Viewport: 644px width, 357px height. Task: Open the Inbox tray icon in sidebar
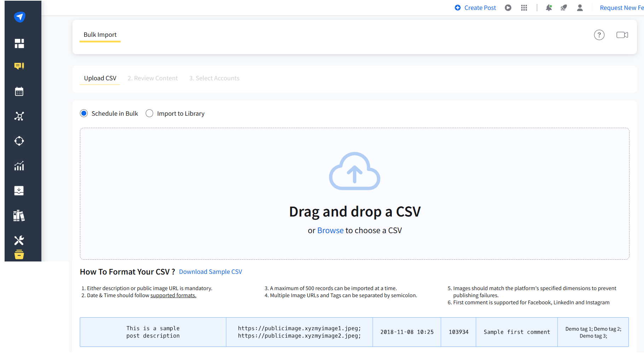click(x=19, y=190)
